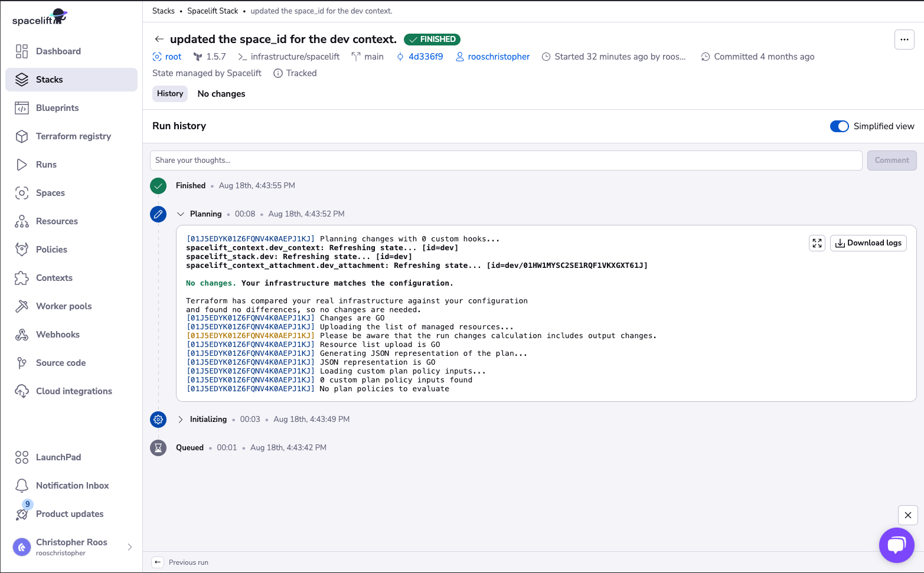Image resolution: width=924 pixels, height=573 pixels.
Task: Disable the Simplified view toggle
Action: tap(839, 126)
